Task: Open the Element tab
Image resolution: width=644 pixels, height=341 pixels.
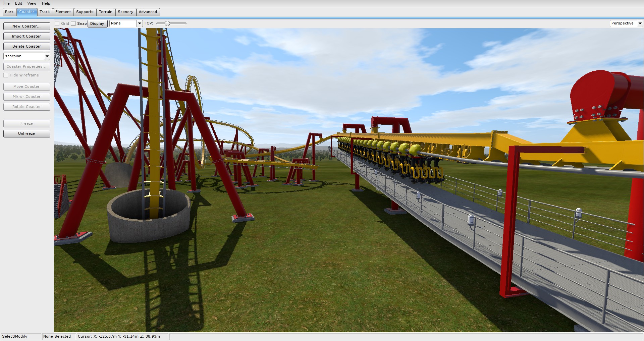Action: pos(63,12)
